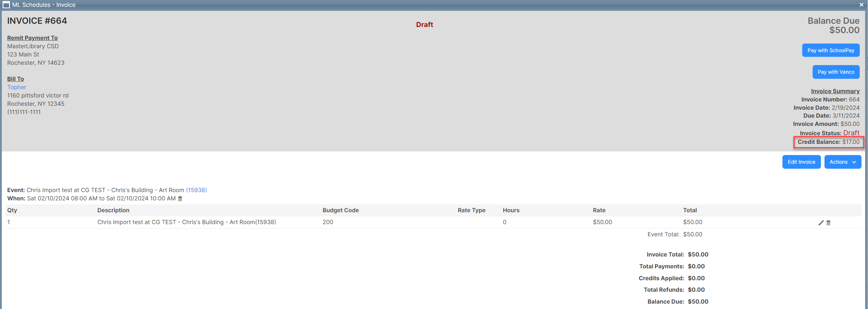Click Invoice Number: 664 in summary
This screenshot has height=309, width=868.
pyautogui.click(x=830, y=100)
